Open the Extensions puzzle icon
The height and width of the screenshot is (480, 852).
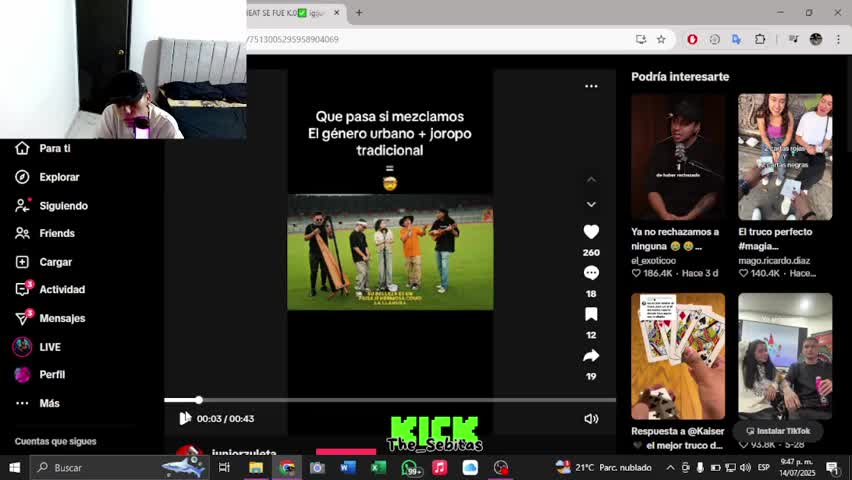[760, 39]
